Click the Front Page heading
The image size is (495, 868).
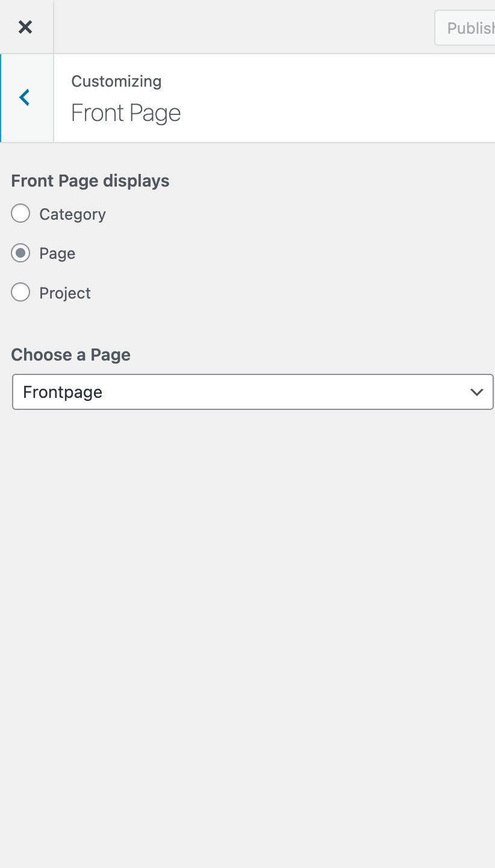(x=125, y=113)
